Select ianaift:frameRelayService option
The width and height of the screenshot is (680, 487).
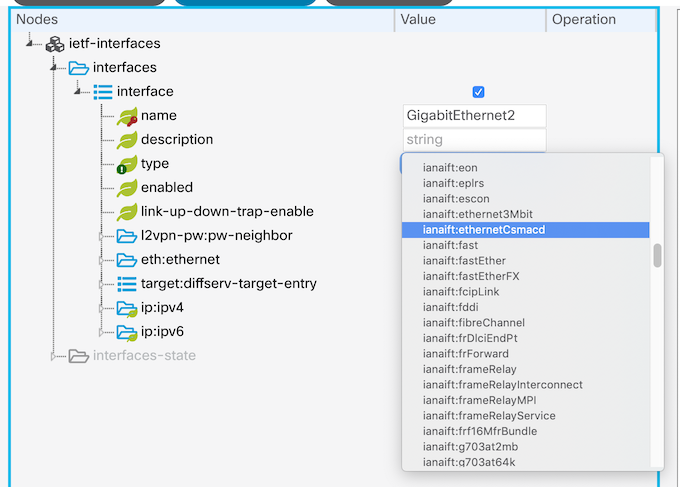(525, 416)
